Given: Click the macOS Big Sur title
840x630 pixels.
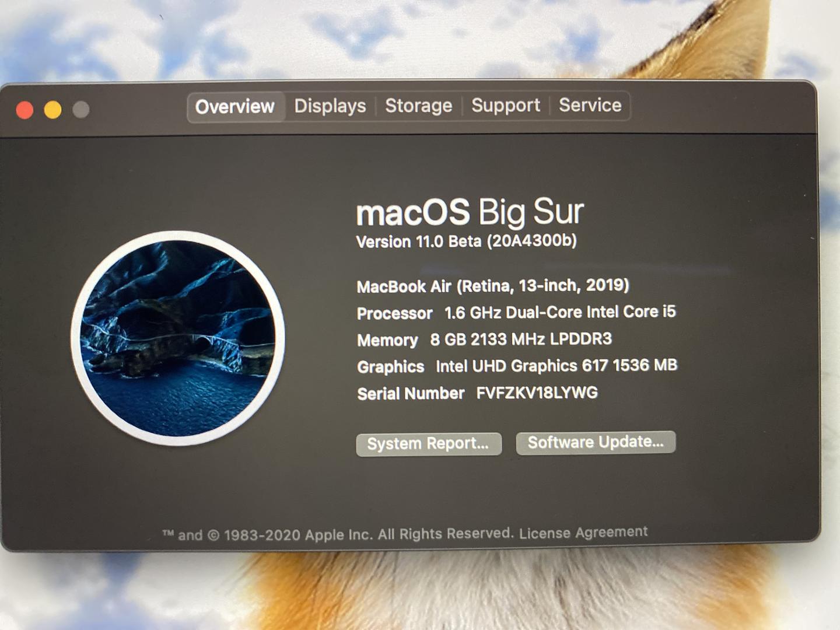Looking at the screenshot, I should tap(470, 212).
